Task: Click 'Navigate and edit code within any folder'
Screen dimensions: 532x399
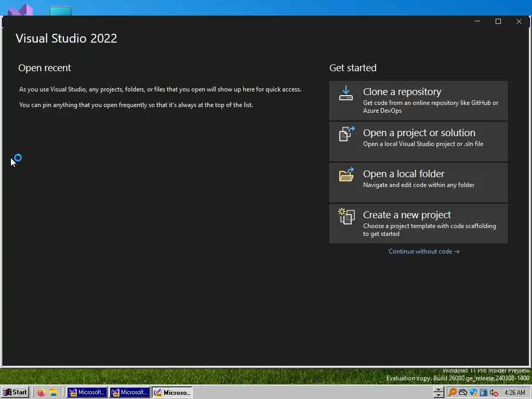Action: tap(419, 185)
